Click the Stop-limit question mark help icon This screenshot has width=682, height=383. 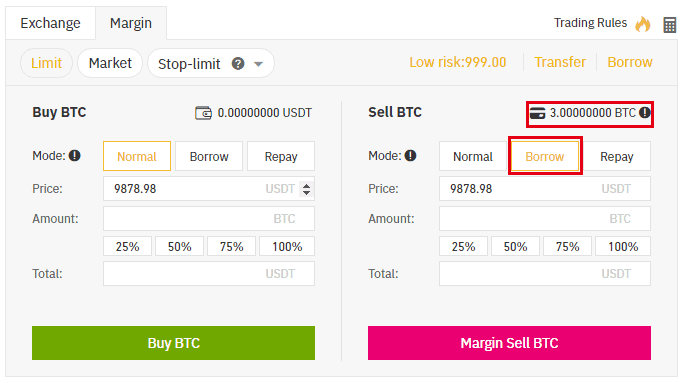point(237,64)
